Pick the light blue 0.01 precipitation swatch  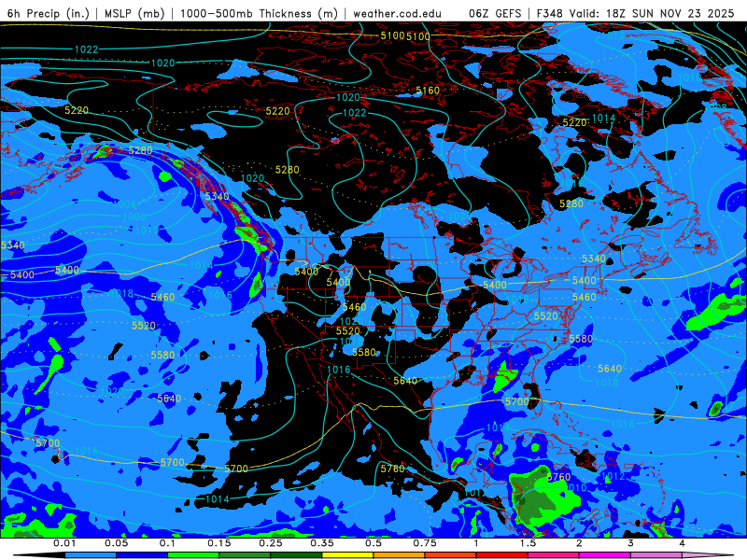click(x=91, y=555)
